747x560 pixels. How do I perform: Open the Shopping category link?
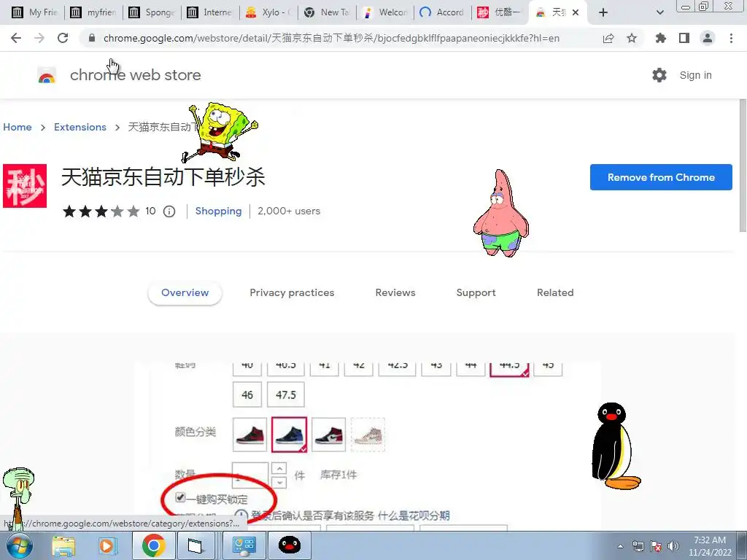point(218,211)
